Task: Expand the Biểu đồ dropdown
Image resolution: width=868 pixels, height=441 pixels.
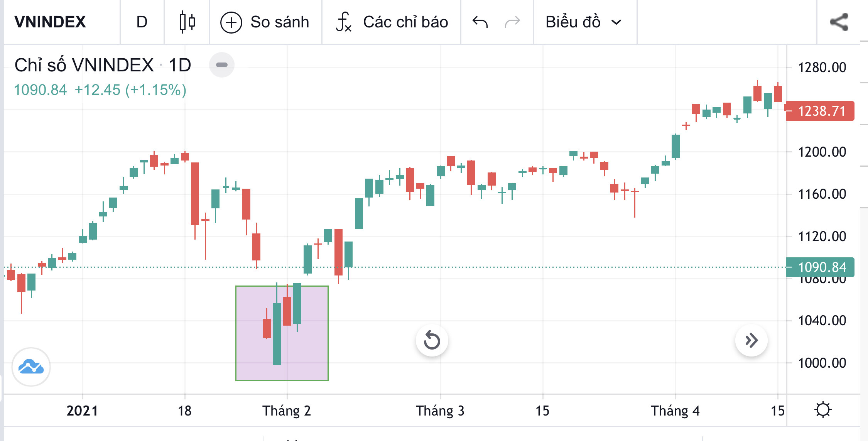Action: tap(583, 22)
